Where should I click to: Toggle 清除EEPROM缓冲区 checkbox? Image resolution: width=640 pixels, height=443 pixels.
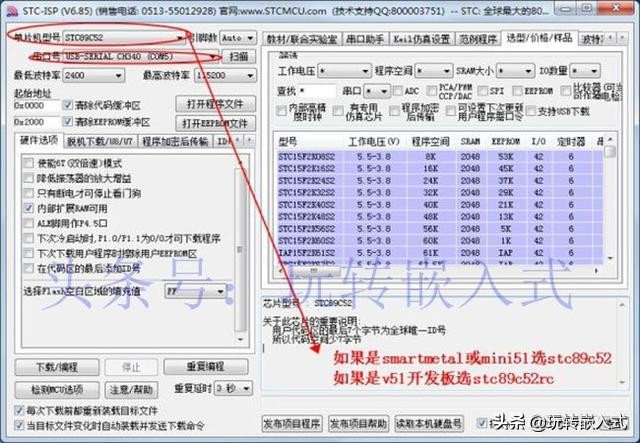point(68,122)
